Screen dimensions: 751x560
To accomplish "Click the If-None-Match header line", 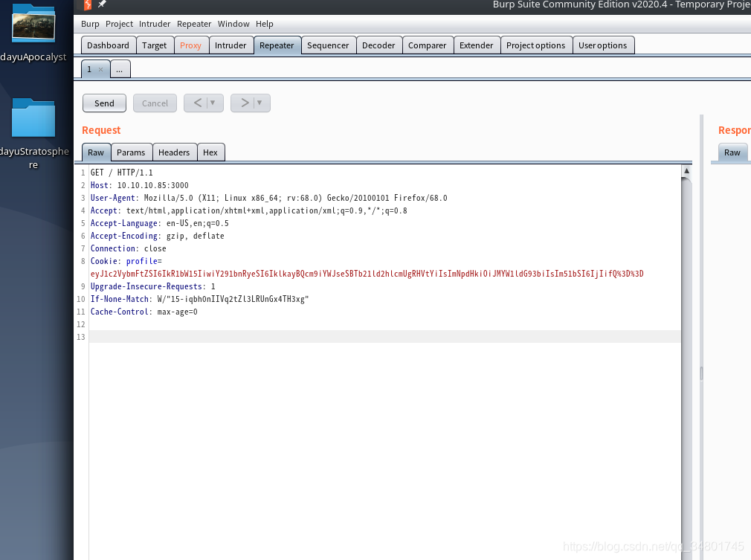I will pos(199,299).
